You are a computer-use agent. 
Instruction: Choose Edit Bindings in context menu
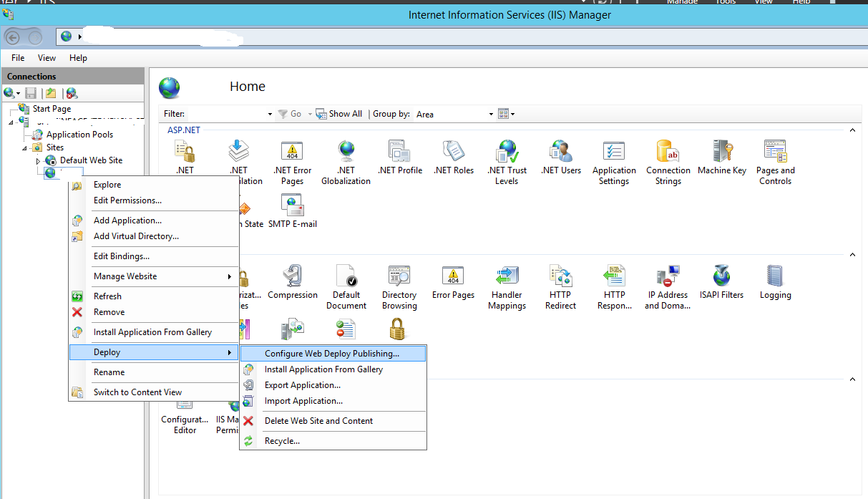tap(154, 256)
